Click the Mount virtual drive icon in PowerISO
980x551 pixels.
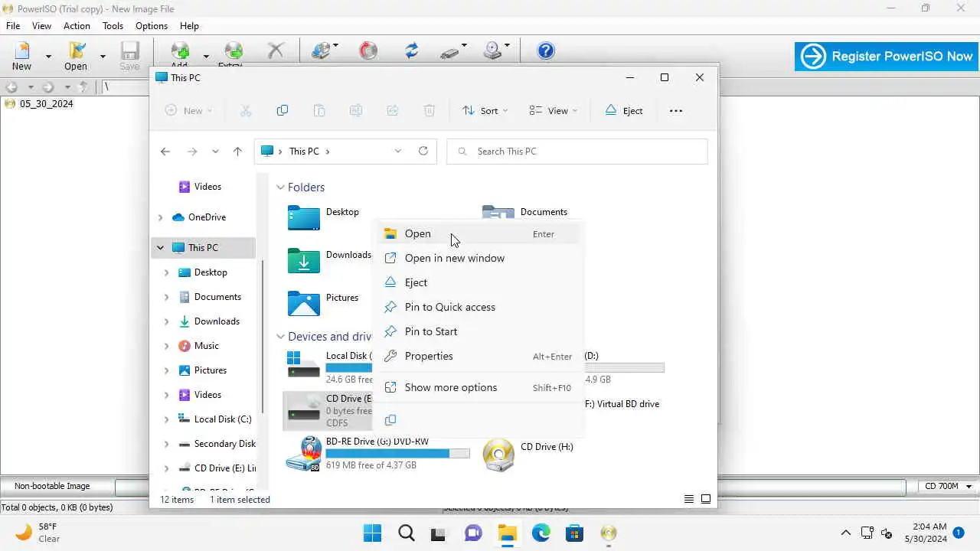click(x=493, y=51)
